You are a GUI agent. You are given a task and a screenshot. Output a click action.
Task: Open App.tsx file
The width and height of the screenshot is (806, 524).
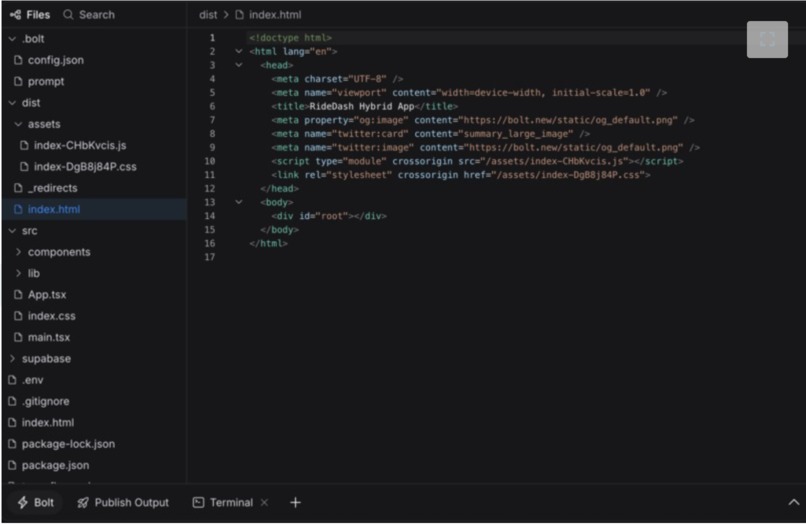click(47, 295)
